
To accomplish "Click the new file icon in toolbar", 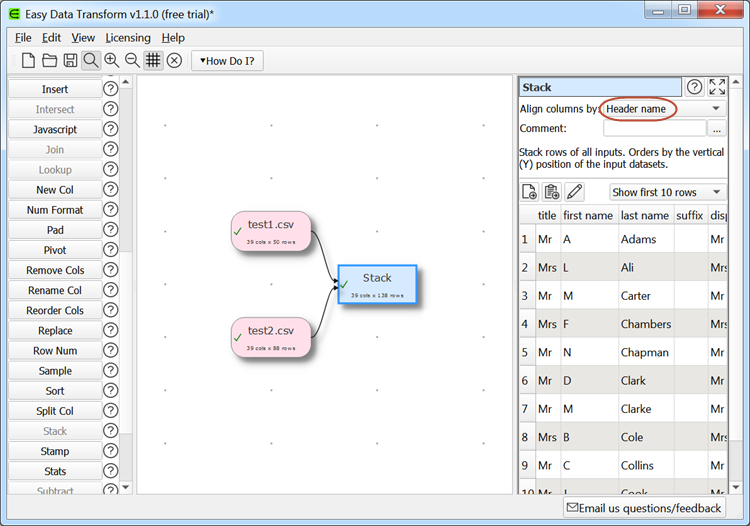I will [x=28, y=61].
